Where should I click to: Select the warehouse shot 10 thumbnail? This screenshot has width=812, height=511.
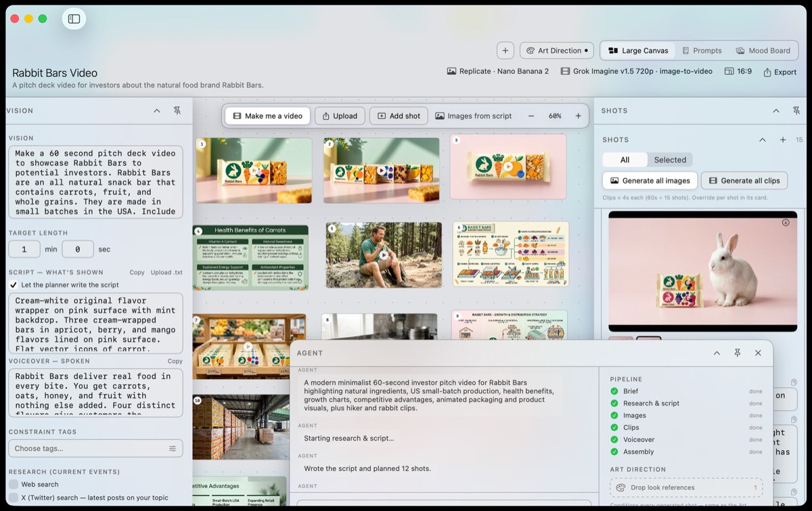coord(241,428)
